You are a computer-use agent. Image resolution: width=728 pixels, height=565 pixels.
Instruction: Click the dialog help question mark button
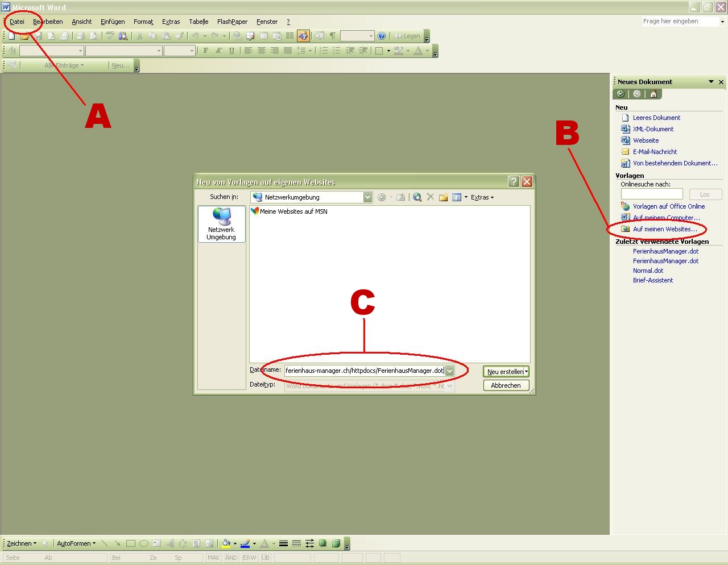coord(514,181)
